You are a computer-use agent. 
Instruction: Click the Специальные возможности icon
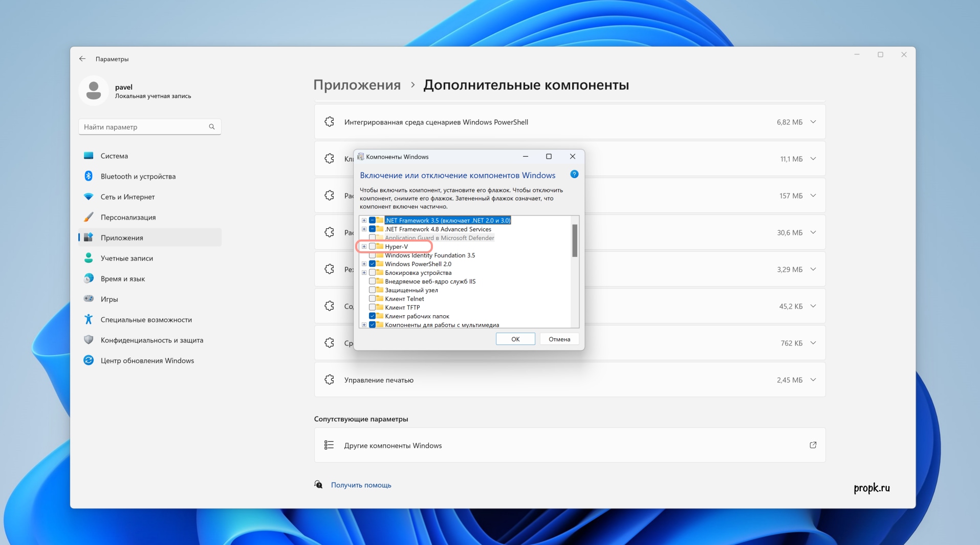89,319
